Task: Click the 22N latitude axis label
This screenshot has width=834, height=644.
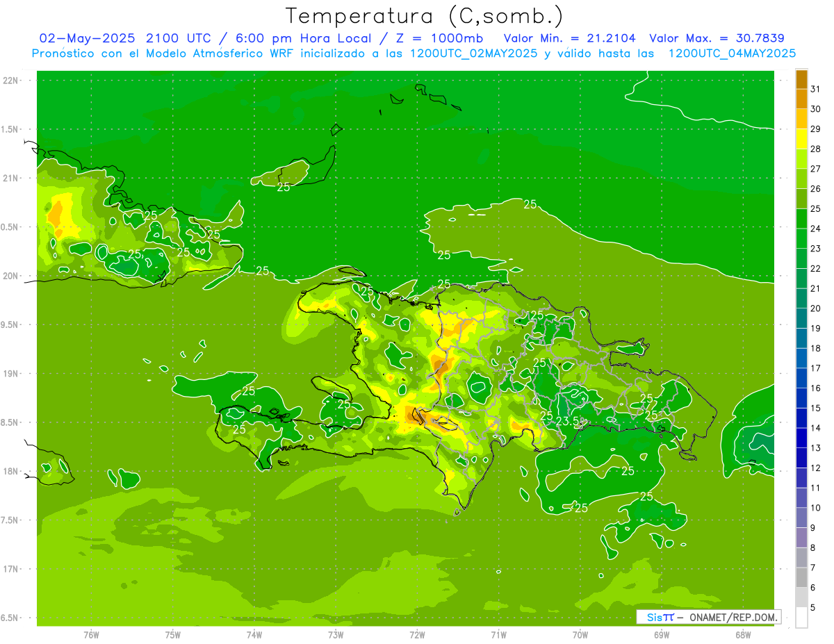Action: pos(11,80)
